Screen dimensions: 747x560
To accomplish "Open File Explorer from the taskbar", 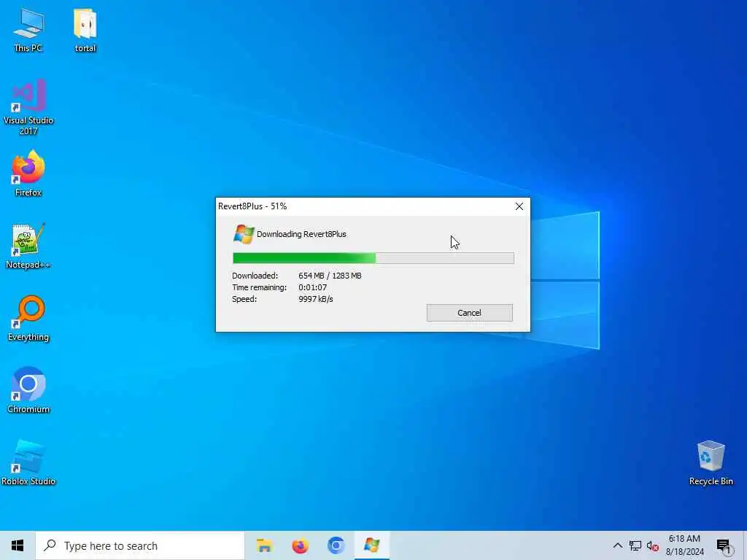I will pyautogui.click(x=264, y=545).
